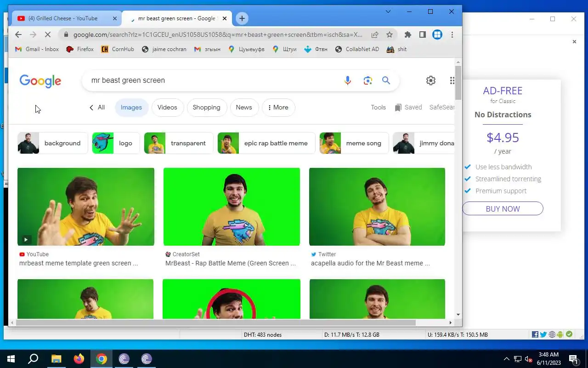Open a new Chrome tab
Image resolution: width=588 pixels, height=368 pixels.
pos(242,18)
